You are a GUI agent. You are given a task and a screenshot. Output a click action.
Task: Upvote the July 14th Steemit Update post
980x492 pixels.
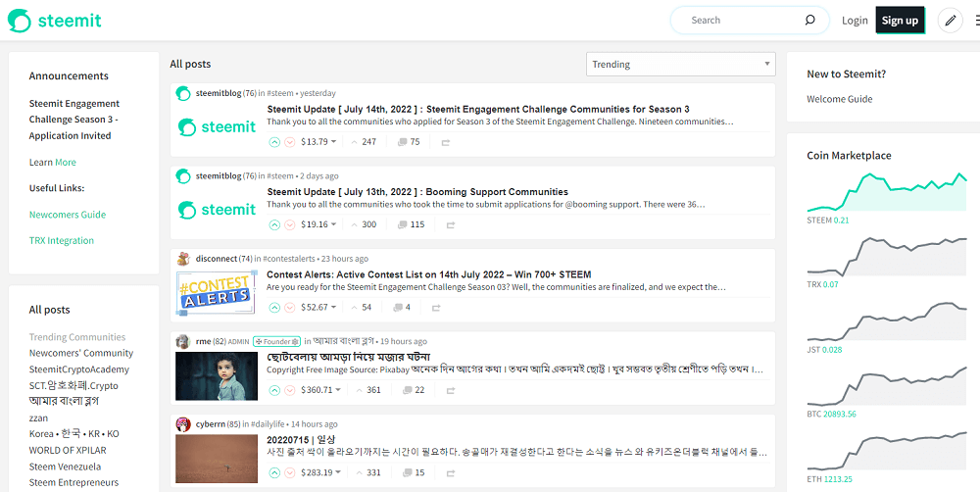(274, 142)
